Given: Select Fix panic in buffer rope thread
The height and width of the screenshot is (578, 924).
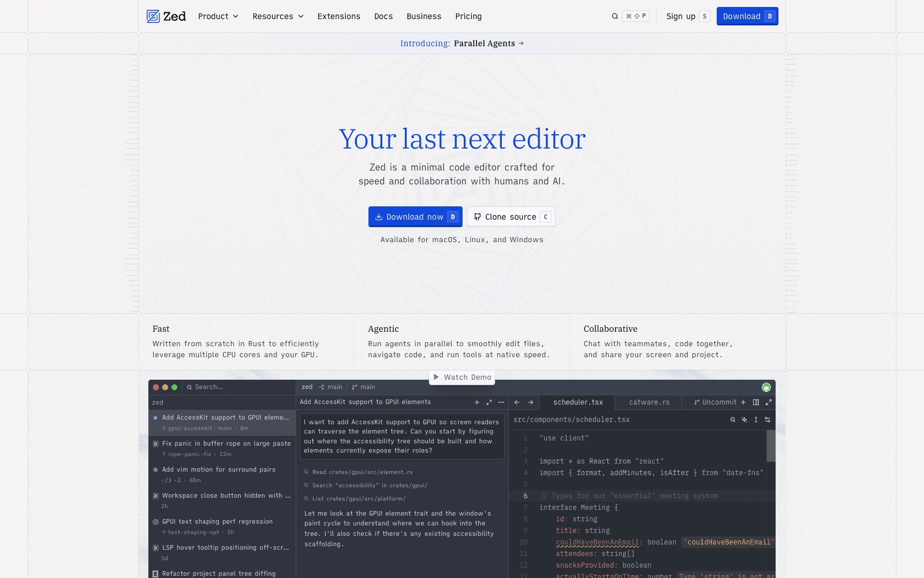Looking at the screenshot, I should 222,449.
